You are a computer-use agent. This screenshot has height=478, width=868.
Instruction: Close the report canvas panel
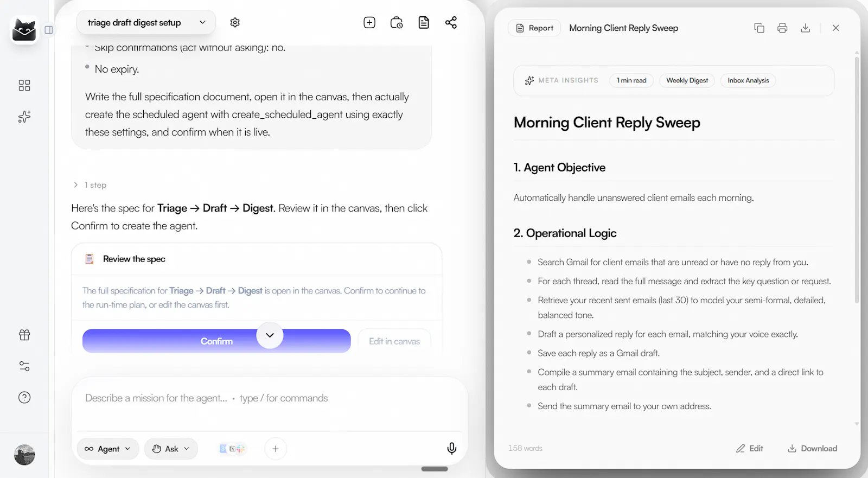tap(836, 28)
